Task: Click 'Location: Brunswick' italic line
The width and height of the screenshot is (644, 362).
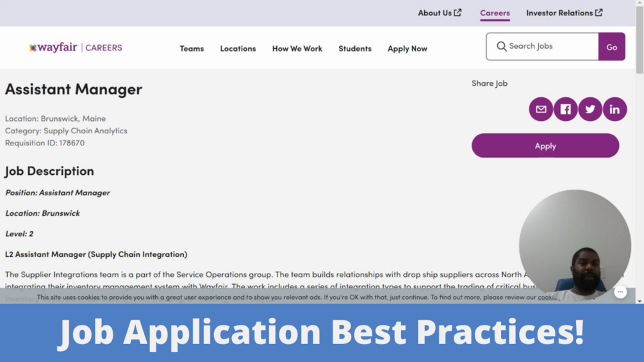Action: pos(42,213)
